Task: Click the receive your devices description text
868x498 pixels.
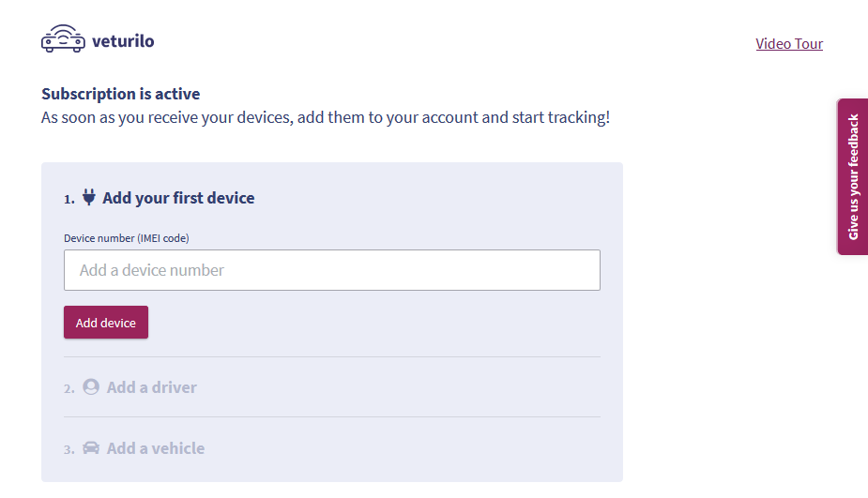Action: point(326,118)
